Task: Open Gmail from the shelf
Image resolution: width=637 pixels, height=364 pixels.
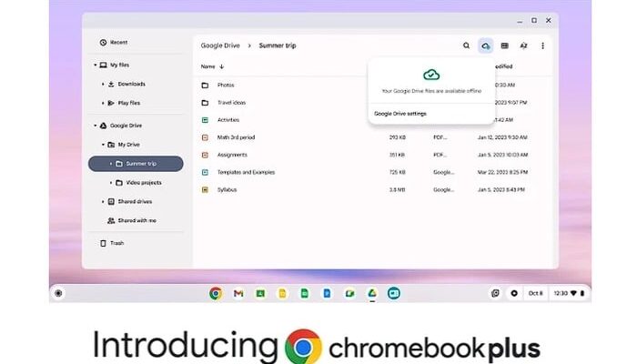Action: click(238, 293)
